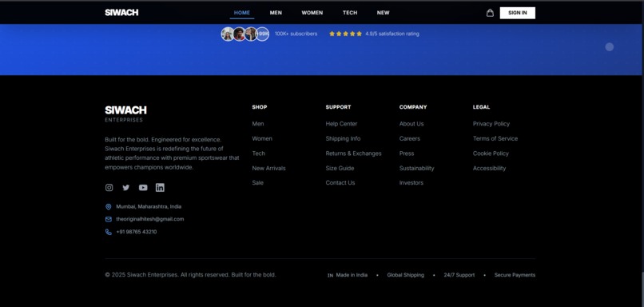Click the Secure Payments text
This screenshot has height=307, width=644.
(515, 275)
